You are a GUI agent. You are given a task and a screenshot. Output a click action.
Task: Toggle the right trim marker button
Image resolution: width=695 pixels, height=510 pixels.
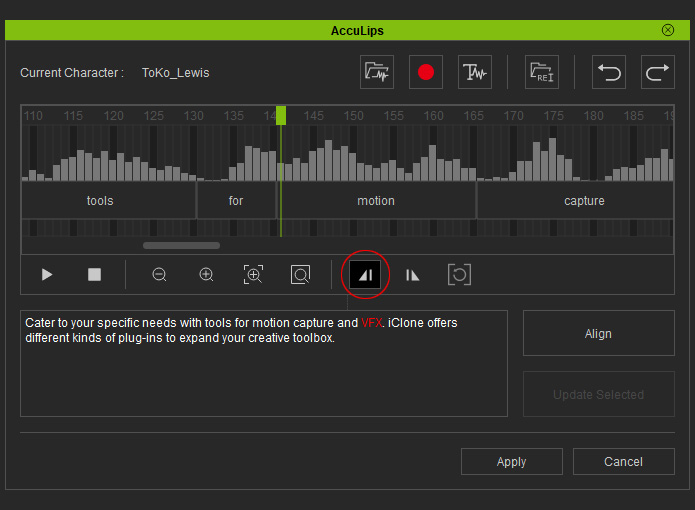(412, 274)
